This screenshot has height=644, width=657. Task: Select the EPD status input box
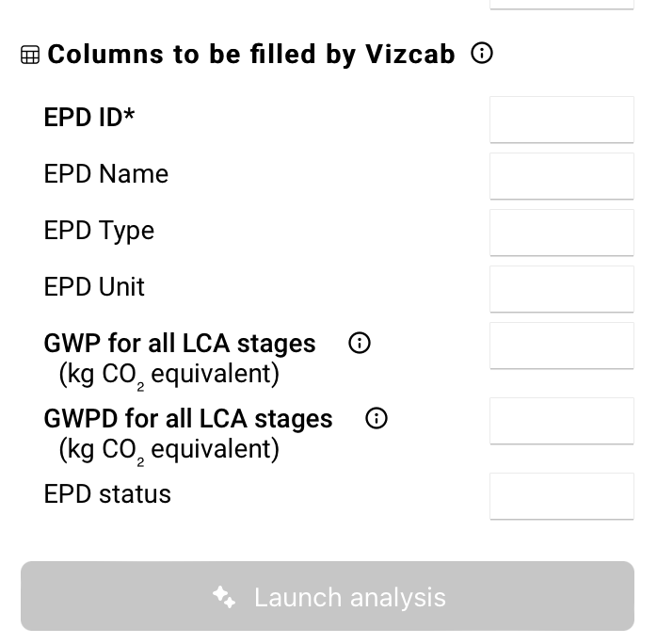(x=561, y=496)
